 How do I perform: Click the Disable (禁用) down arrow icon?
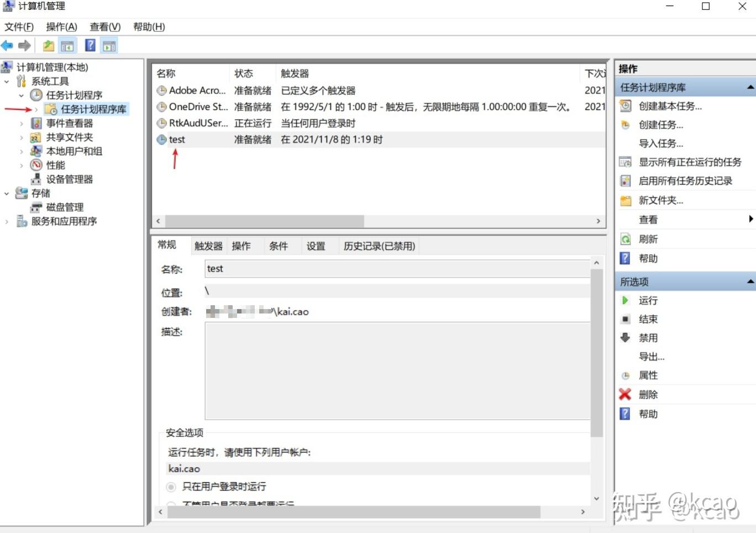(626, 337)
